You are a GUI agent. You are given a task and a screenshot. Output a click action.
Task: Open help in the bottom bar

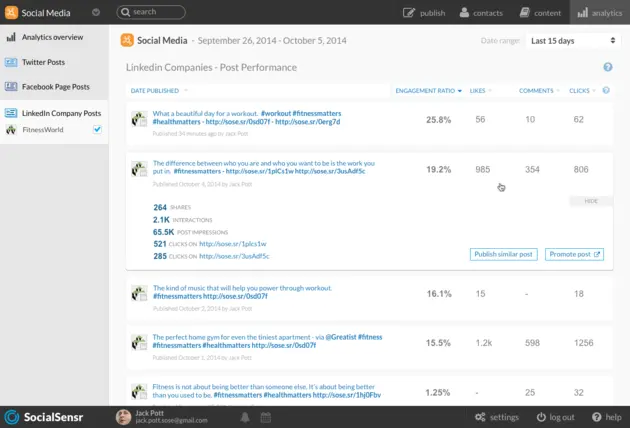[607, 417]
